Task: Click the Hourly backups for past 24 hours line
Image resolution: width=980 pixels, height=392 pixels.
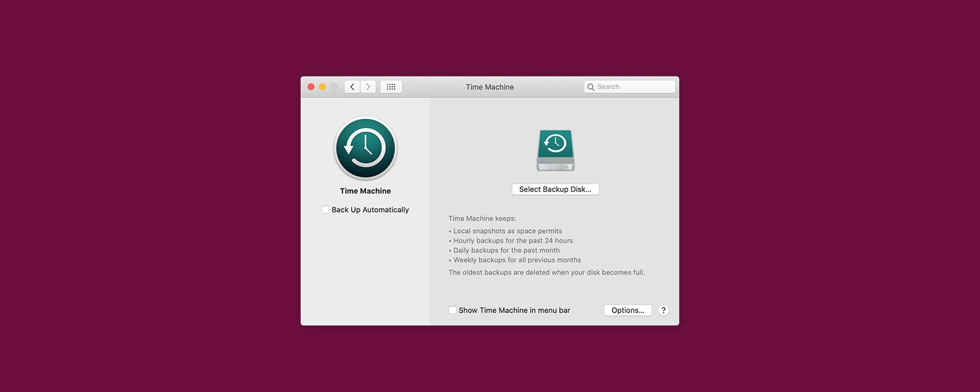Action: tap(513, 240)
